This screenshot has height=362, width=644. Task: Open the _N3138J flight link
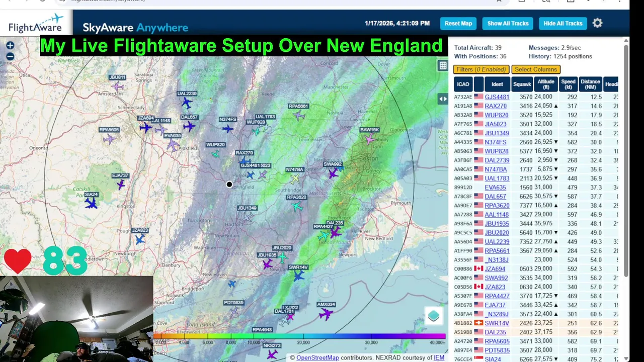497,260
